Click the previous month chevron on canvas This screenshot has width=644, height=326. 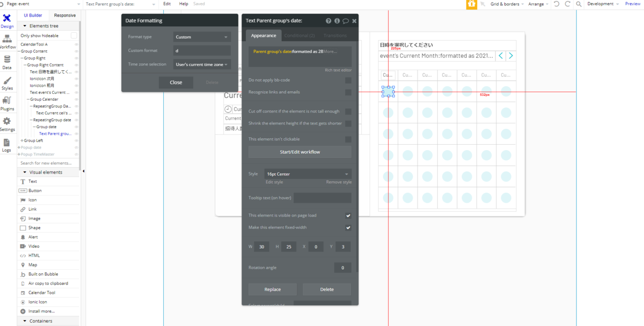501,56
